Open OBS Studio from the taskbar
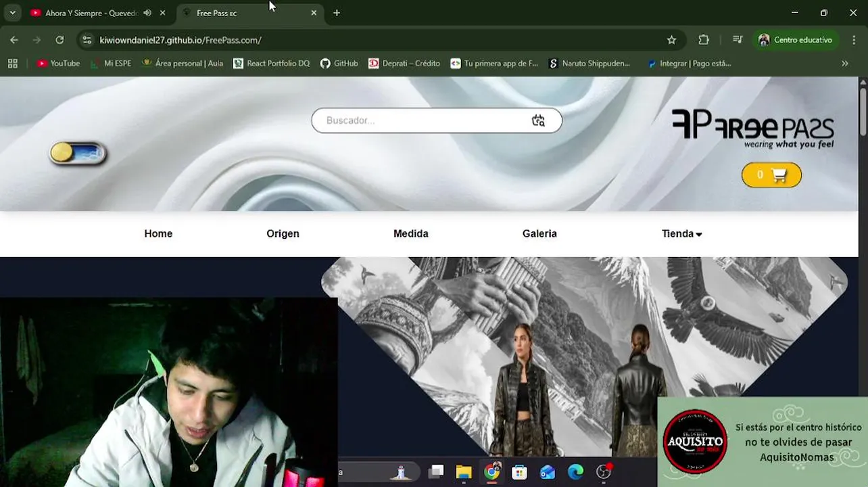Screen dimensions: 868x487 click(x=604, y=472)
